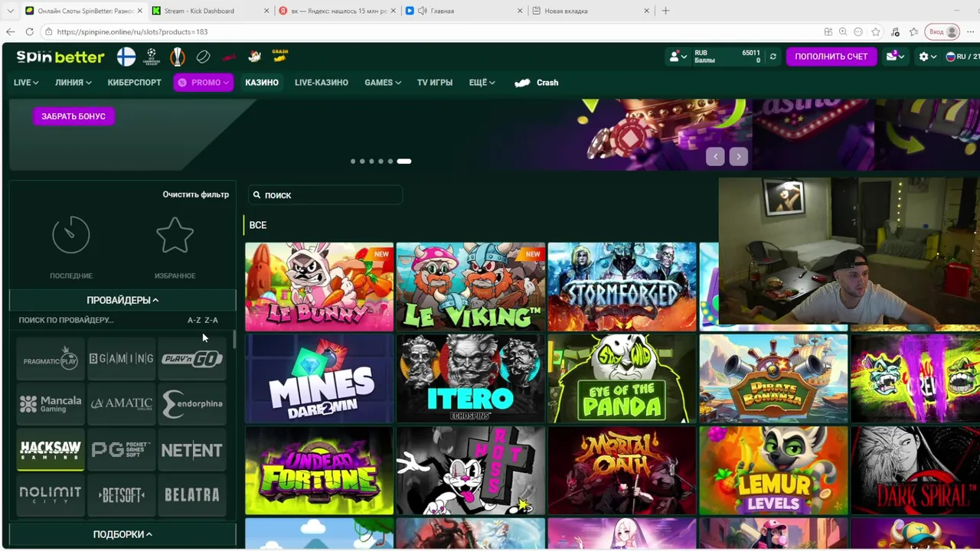Select the Endorphina provider logo
The image size is (980, 551).
(192, 404)
